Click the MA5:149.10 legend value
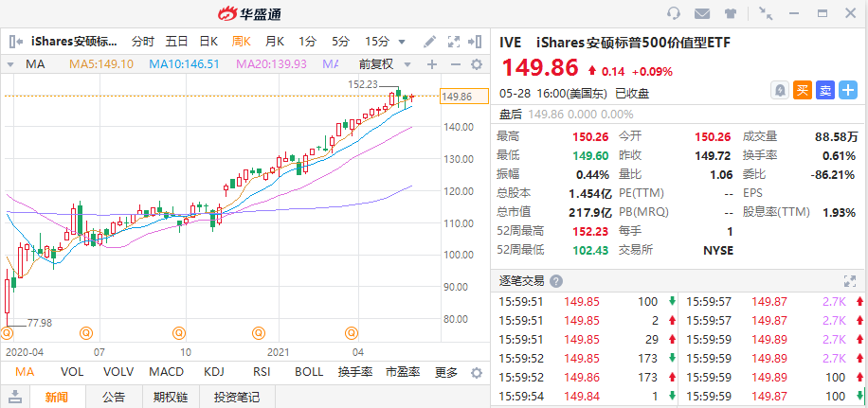The width and height of the screenshot is (868, 408). pos(101,64)
